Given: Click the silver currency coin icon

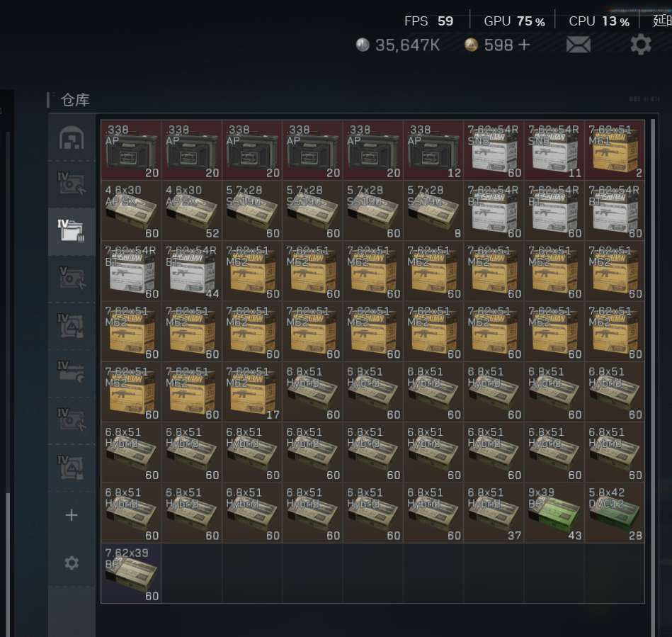Looking at the screenshot, I should pos(363,45).
